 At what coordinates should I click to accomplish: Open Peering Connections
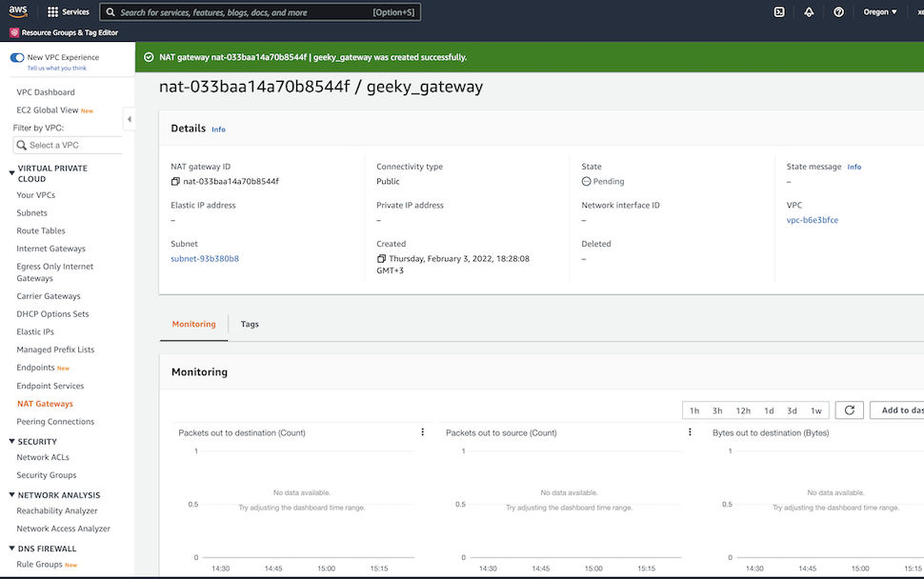coord(55,422)
